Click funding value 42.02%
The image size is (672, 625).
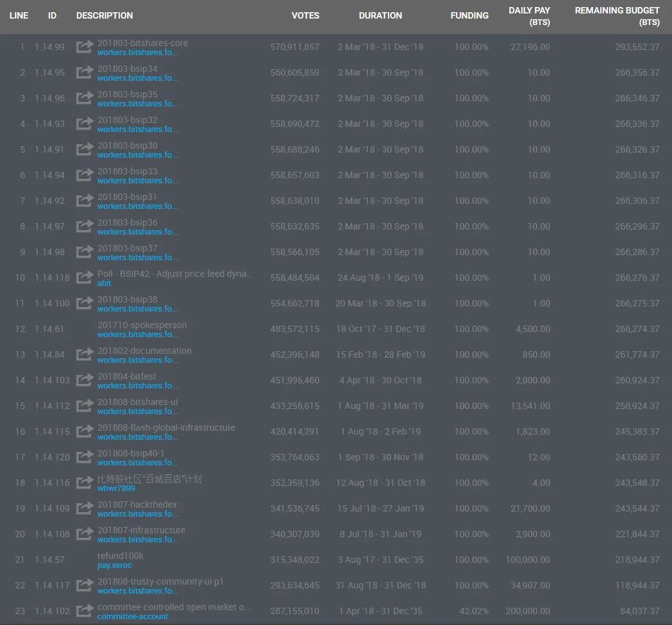(474, 611)
